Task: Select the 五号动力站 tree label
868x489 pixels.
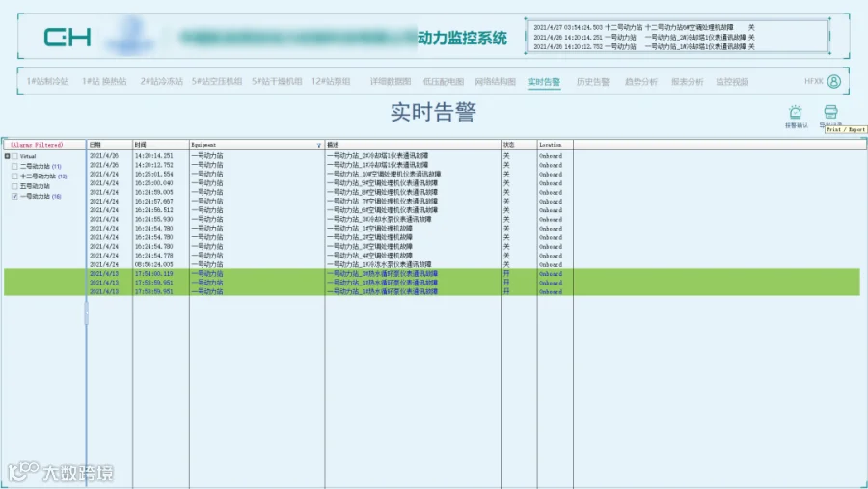Action: (35, 186)
